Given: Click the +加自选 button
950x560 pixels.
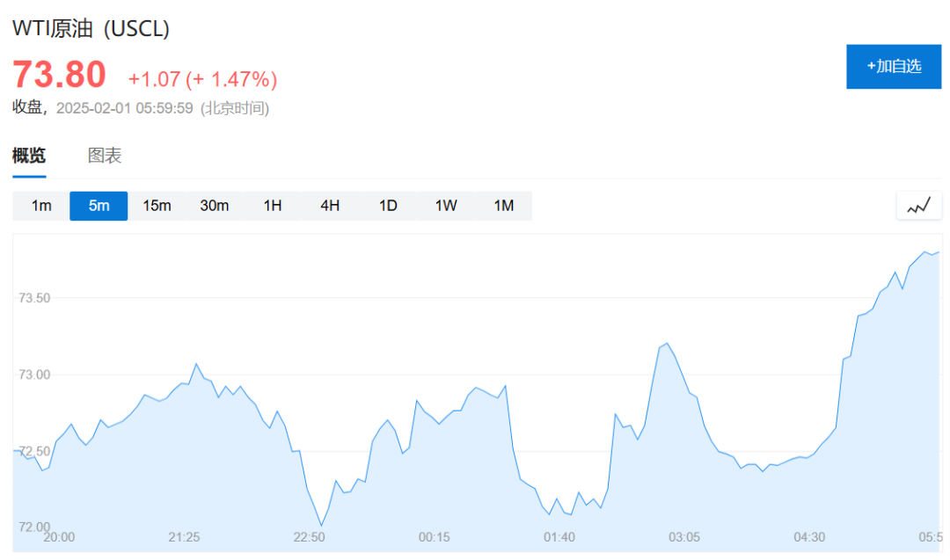Looking at the screenshot, I should pyautogui.click(x=894, y=67).
